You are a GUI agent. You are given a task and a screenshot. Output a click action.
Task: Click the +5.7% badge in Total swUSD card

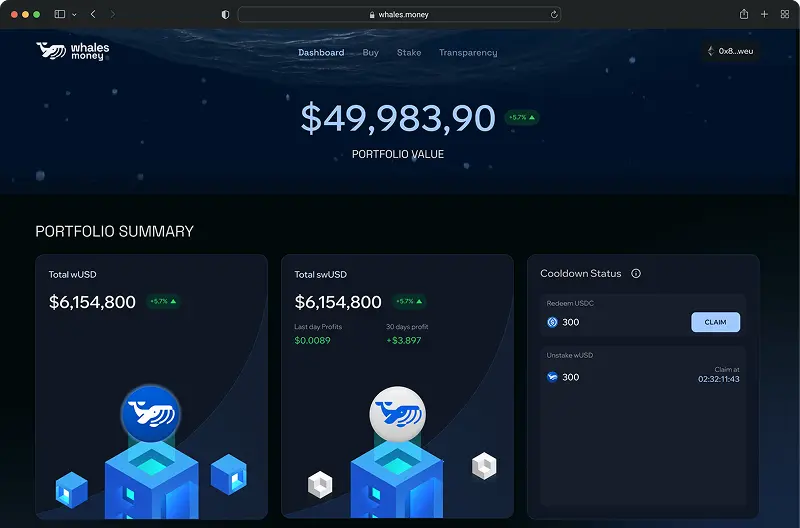click(x=409, y=301)
